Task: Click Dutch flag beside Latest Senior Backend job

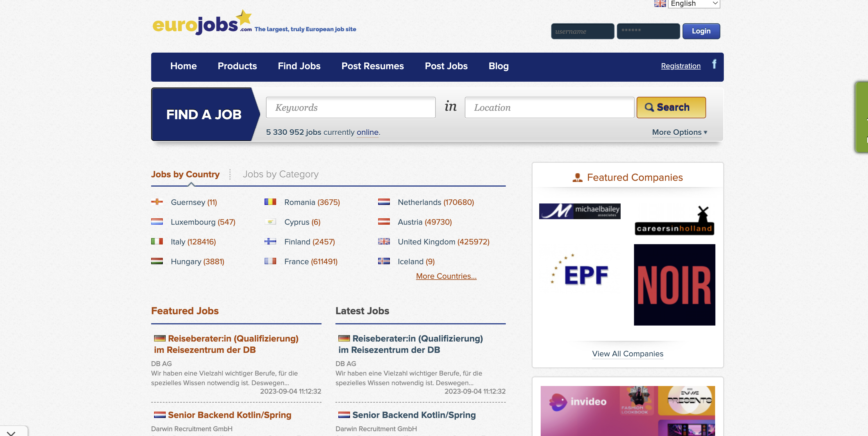Action: 344,415
